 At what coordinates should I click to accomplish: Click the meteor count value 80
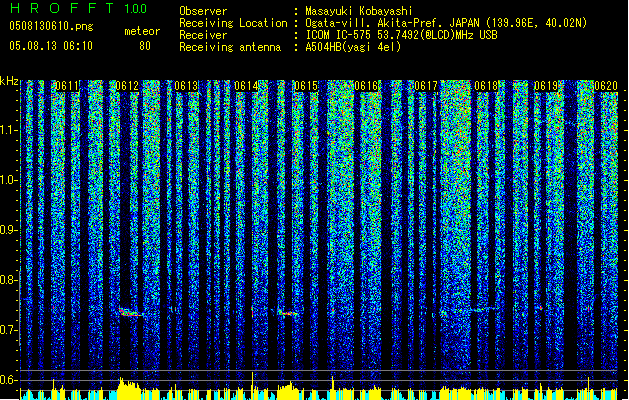point(145,46)
